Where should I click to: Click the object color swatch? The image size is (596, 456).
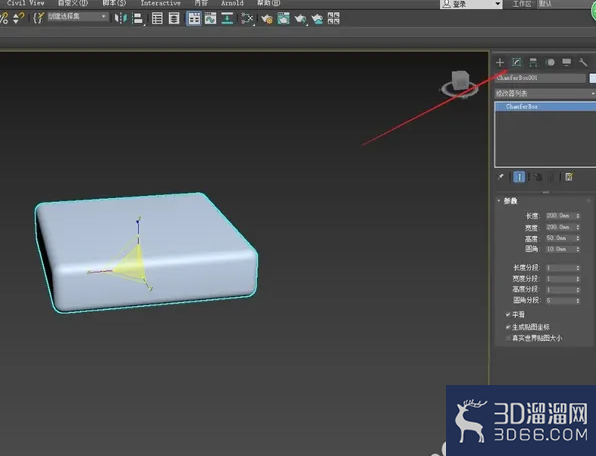pyautogui.click(x=593, y=78)
